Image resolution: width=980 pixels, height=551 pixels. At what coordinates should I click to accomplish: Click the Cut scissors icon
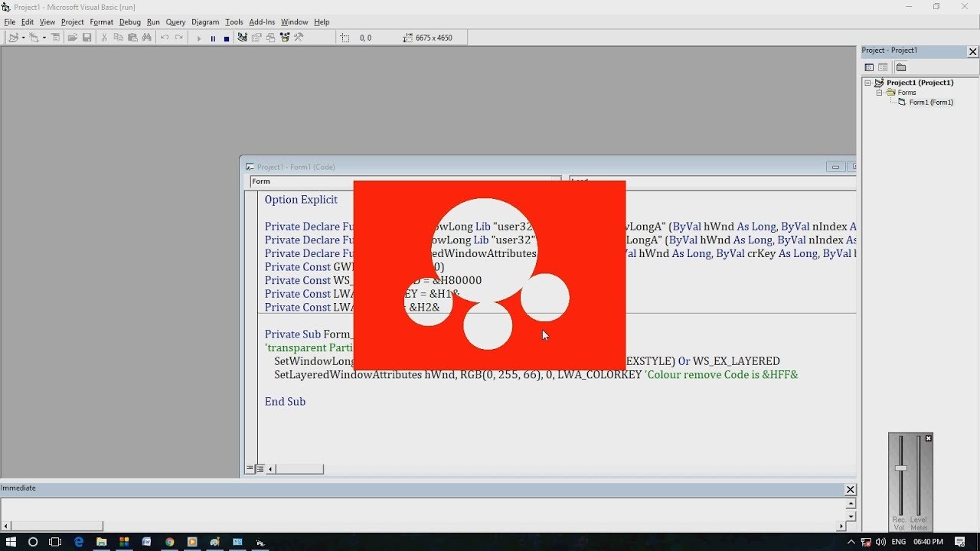coord(104,37)
